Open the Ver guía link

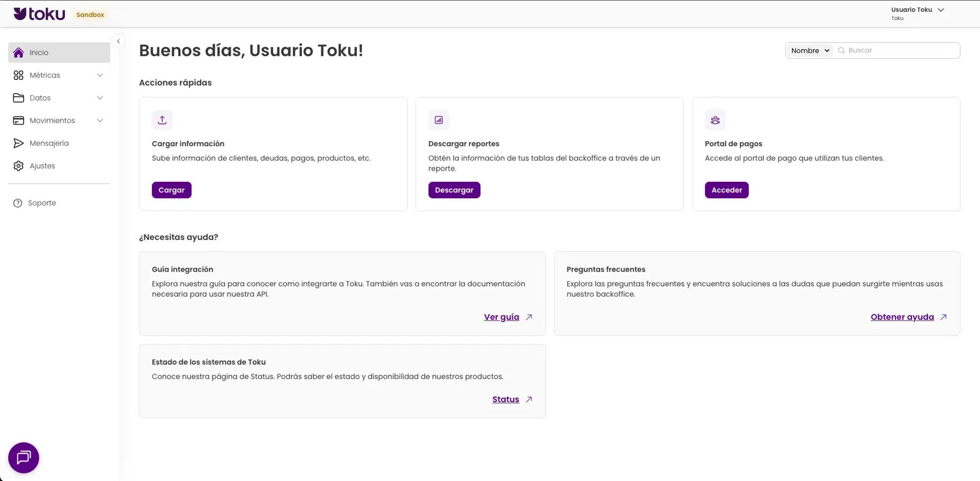[501, 317]
